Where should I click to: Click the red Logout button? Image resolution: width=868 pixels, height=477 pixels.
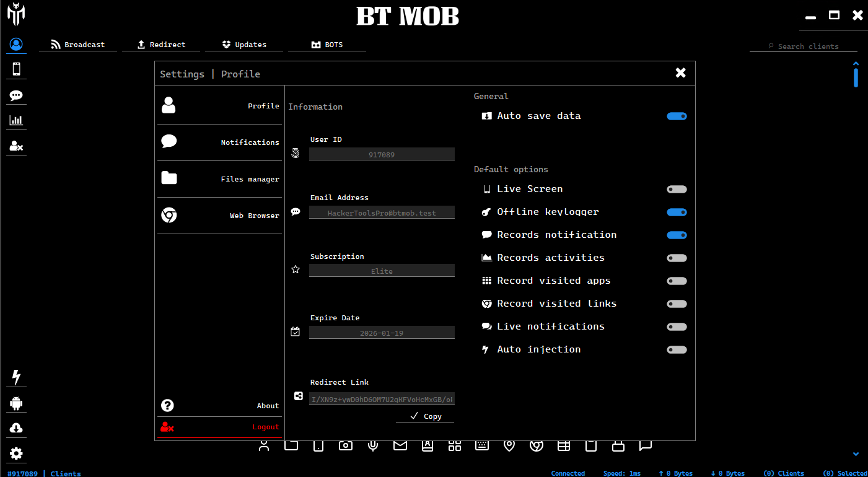point(219,427)
